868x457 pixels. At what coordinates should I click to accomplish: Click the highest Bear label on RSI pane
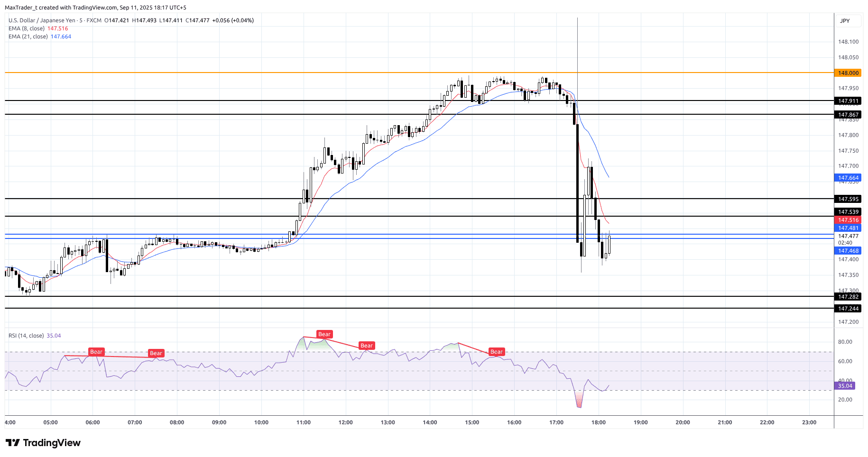[324, 334]
